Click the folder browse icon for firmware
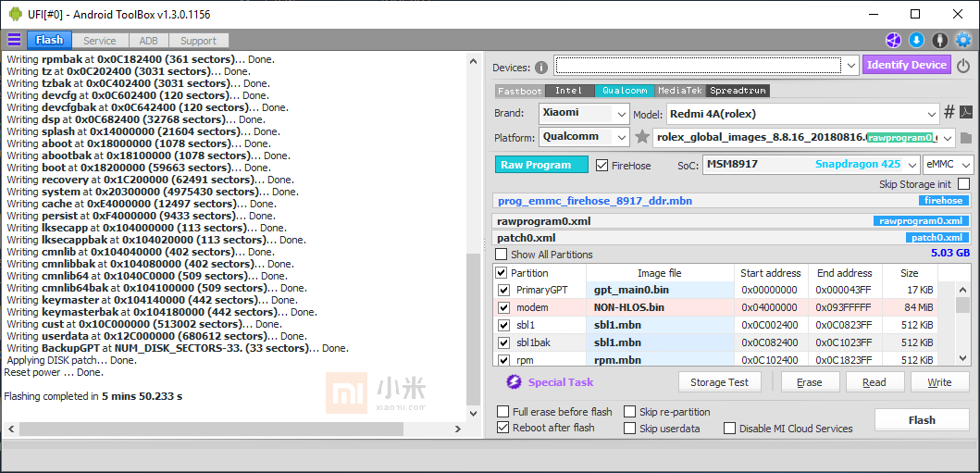The height and width of the screenshot is (473, 980). pyautogui.click(x=966, y=138)
